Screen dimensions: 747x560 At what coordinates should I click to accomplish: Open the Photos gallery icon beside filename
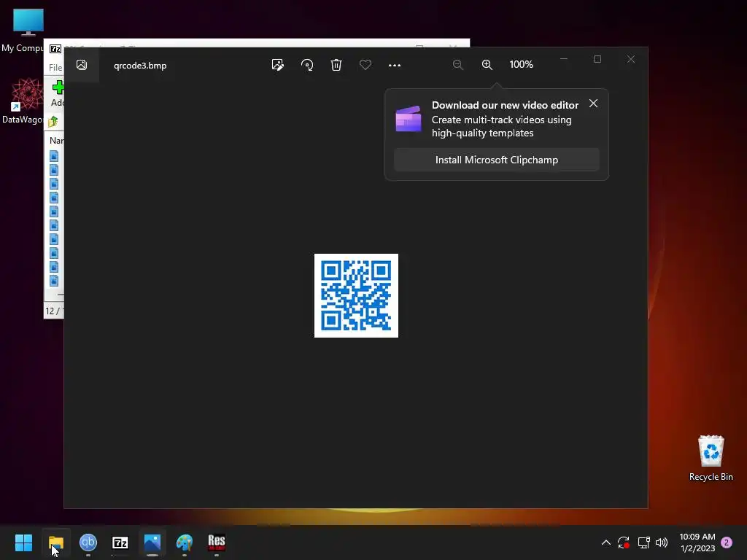coord(82,65)
